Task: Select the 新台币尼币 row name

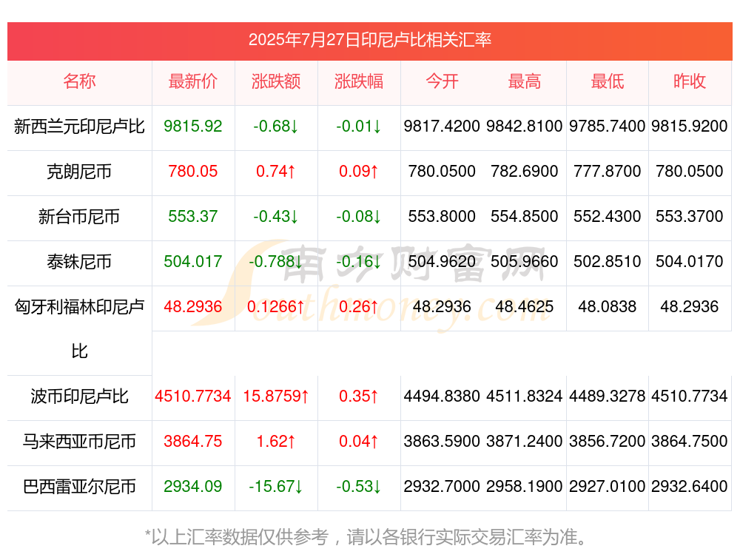Action: point(79,217)
